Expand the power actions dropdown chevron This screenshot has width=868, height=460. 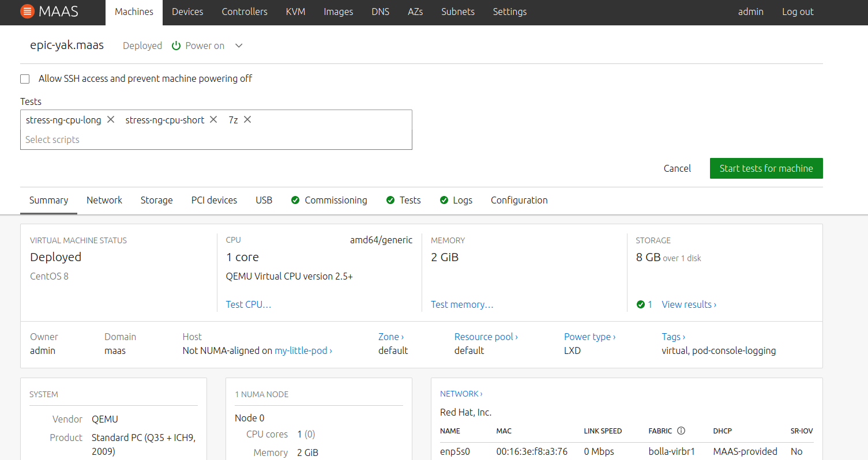pos(239,46)
